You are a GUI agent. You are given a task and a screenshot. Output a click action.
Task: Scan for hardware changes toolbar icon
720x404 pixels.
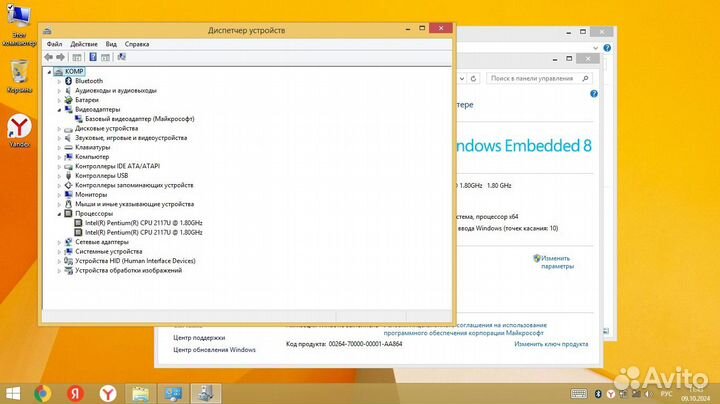122,57
